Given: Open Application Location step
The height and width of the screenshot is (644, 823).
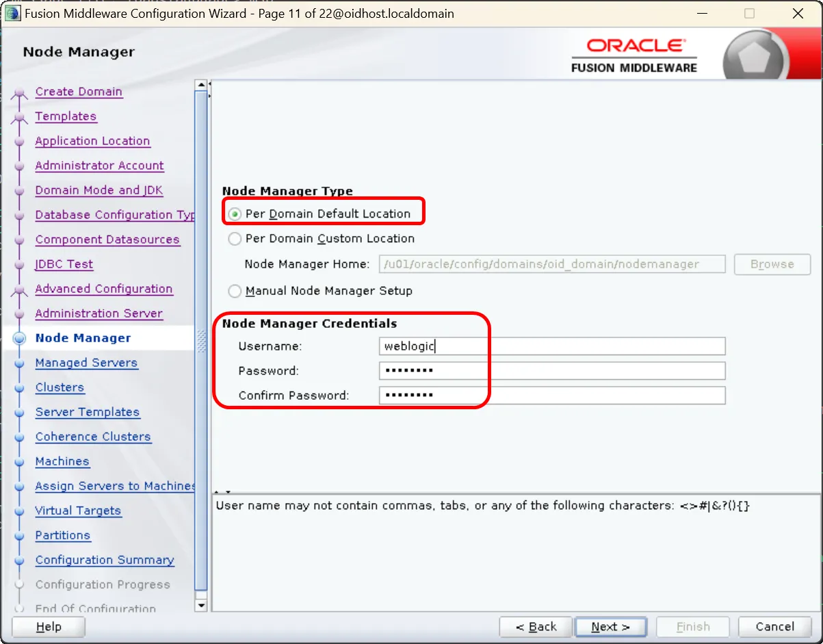Looking at the screenshot, I should tap(92, 141).
